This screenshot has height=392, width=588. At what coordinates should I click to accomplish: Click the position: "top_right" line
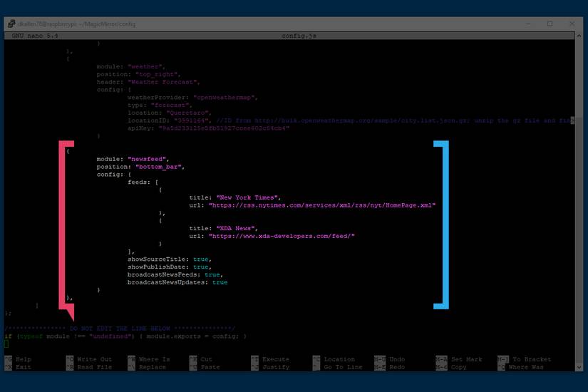pos(139,74)
